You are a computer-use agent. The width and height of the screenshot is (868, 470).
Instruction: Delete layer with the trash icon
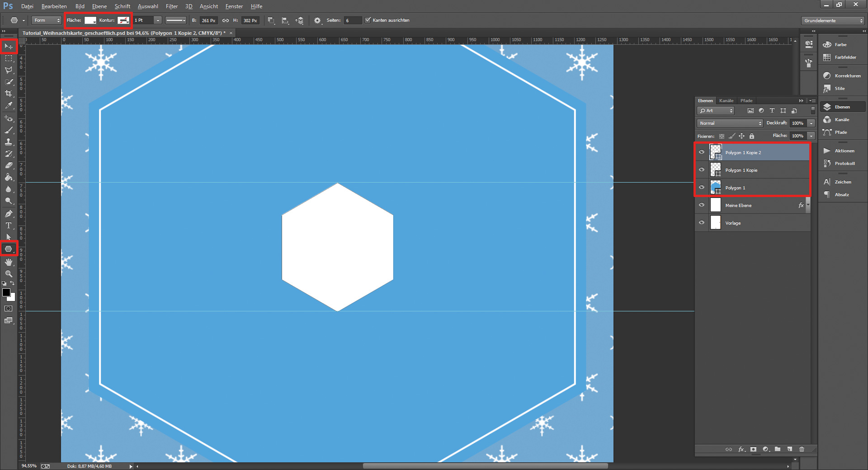point(802,449)
